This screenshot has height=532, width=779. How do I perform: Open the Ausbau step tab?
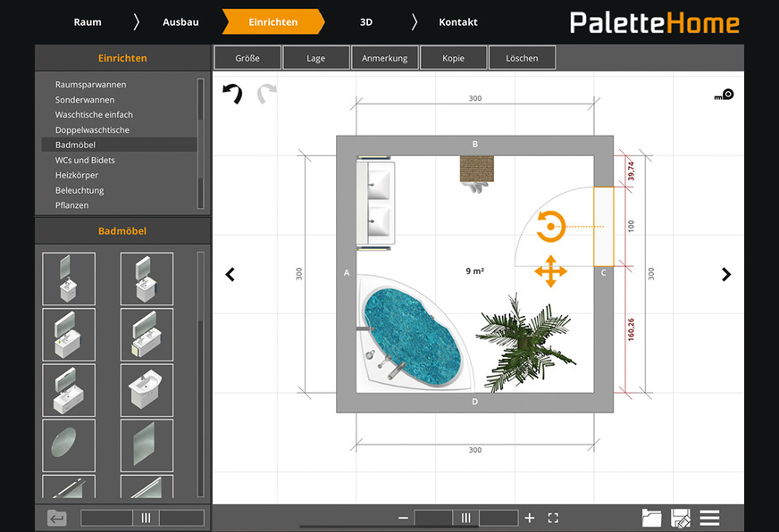(180, 21)
